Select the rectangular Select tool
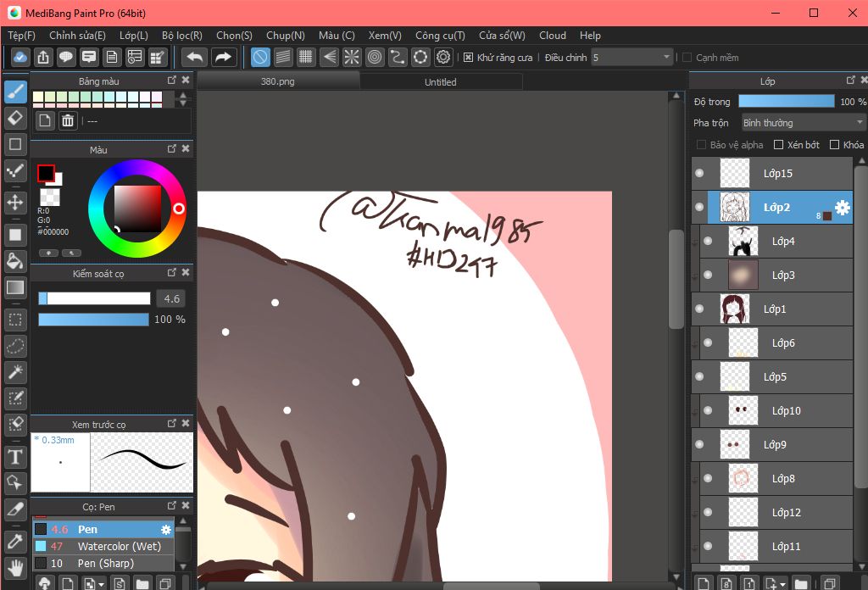Screen dimensions: 868x590 tap(15, 320)
